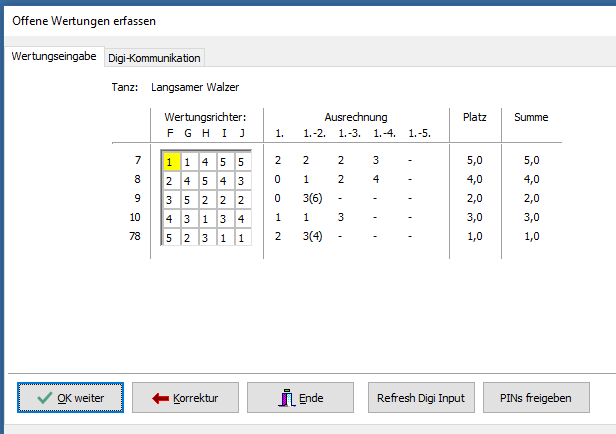Select judge H's score cell for couple 9
616x434 pixels.
point(205,199)
